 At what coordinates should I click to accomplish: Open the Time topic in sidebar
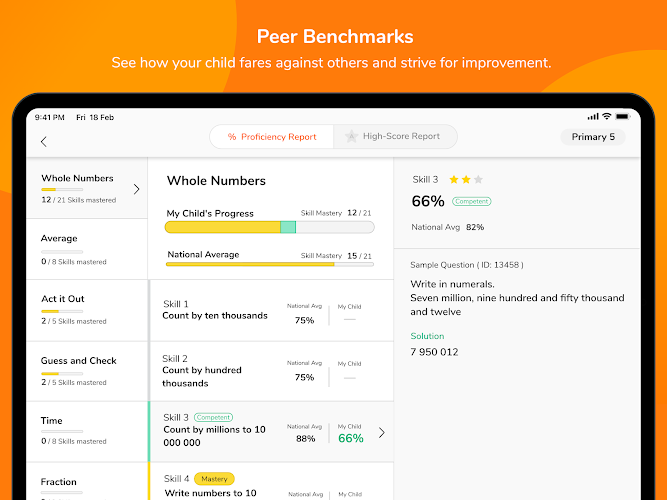pyautogui.click(x=87, y=431)
